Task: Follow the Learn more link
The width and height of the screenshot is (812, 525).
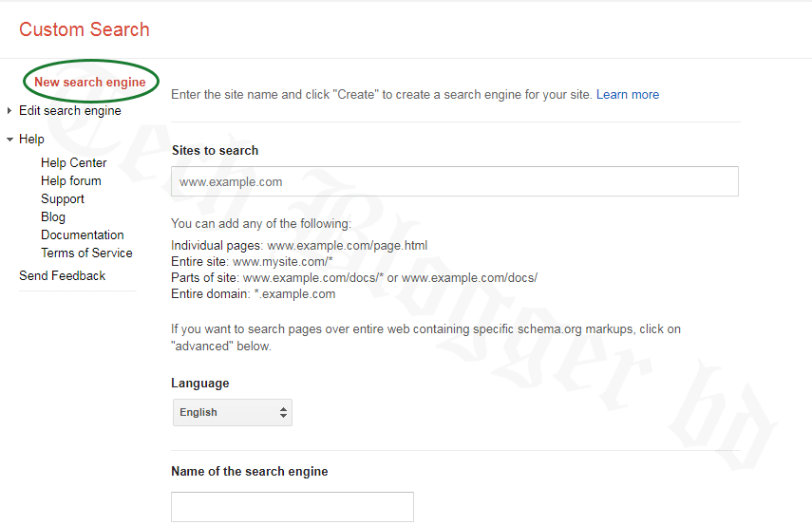Action: coord(628,95)
